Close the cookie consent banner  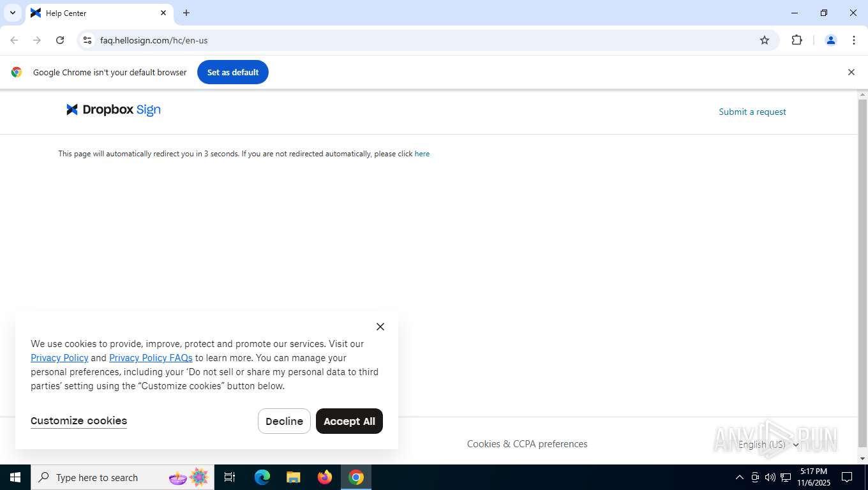[x=380, y=327]
